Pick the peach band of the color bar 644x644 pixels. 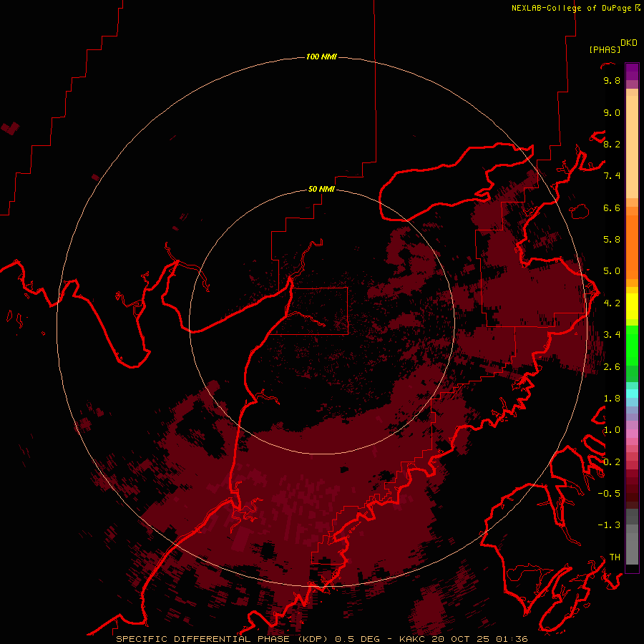[x=632, y=144]
